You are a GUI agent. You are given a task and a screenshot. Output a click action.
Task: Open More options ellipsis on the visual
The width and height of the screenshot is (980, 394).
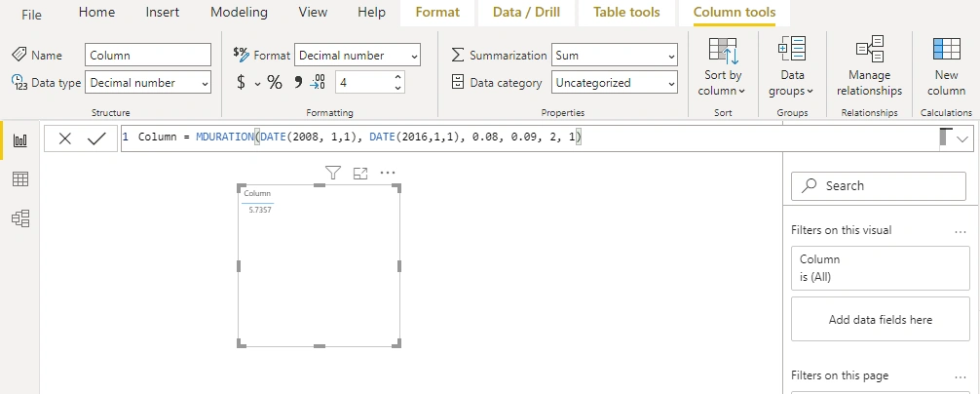point(388,174)
